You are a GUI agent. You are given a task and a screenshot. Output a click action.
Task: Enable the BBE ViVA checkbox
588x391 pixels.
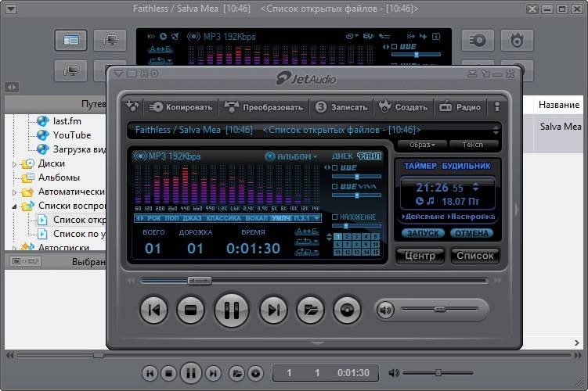[335, 187]
